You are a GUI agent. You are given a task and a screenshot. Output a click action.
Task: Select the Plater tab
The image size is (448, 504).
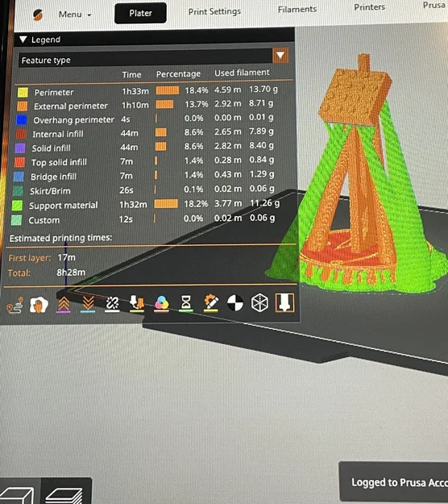coord(140,13)
